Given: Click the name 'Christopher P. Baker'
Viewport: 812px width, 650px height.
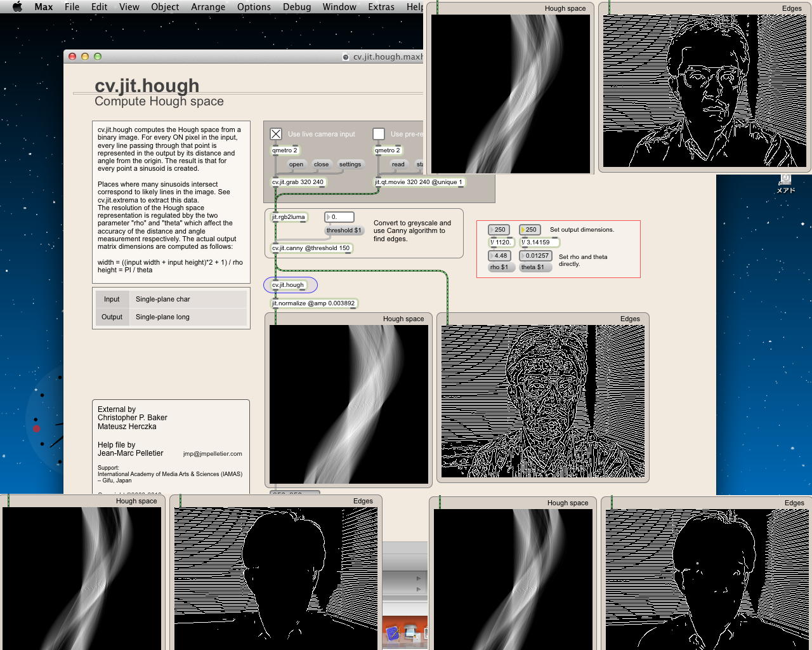Looking at the screenshot, I should 133,418.
